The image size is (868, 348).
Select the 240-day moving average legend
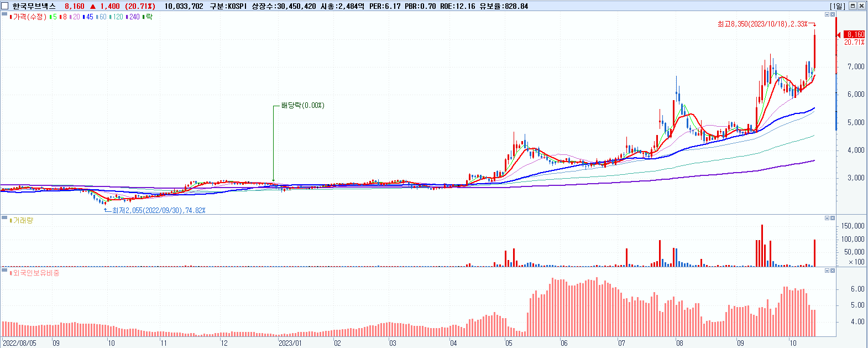point(133,17)
